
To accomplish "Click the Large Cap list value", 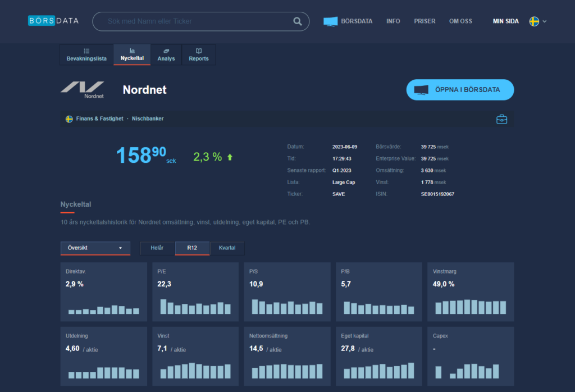I will click(x=344, y=183).
